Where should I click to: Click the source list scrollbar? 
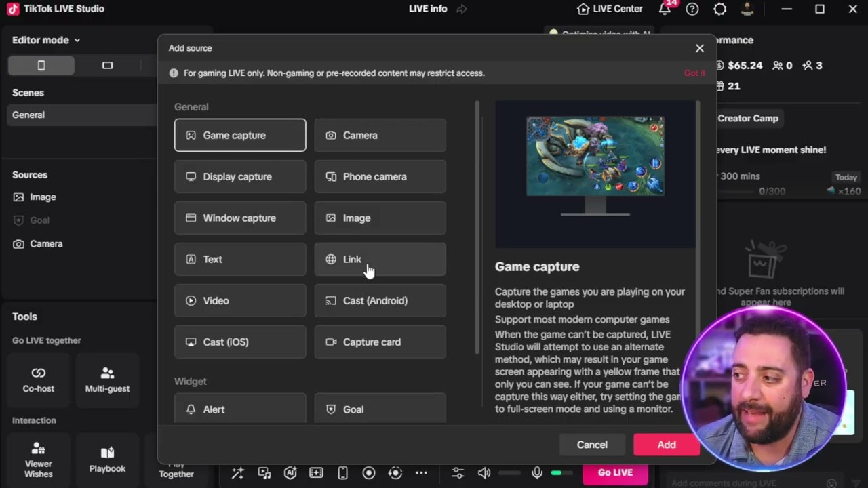tap(477, 227)
